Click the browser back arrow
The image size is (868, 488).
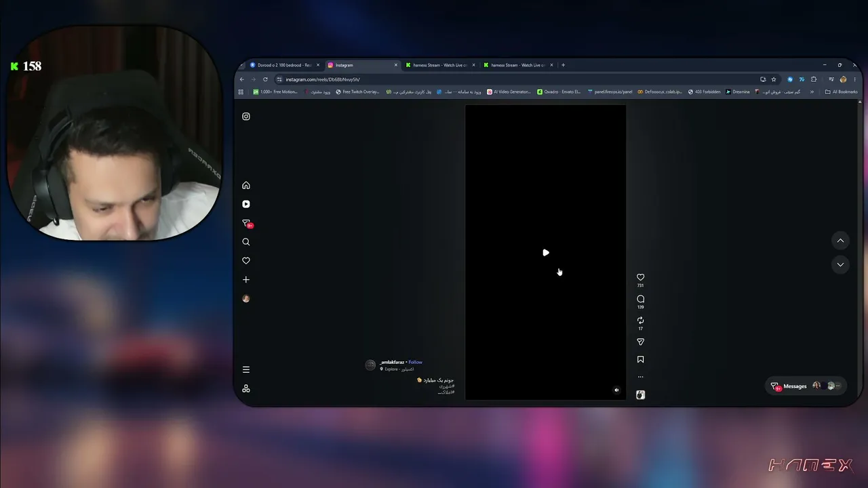click(x=242, y=79)
